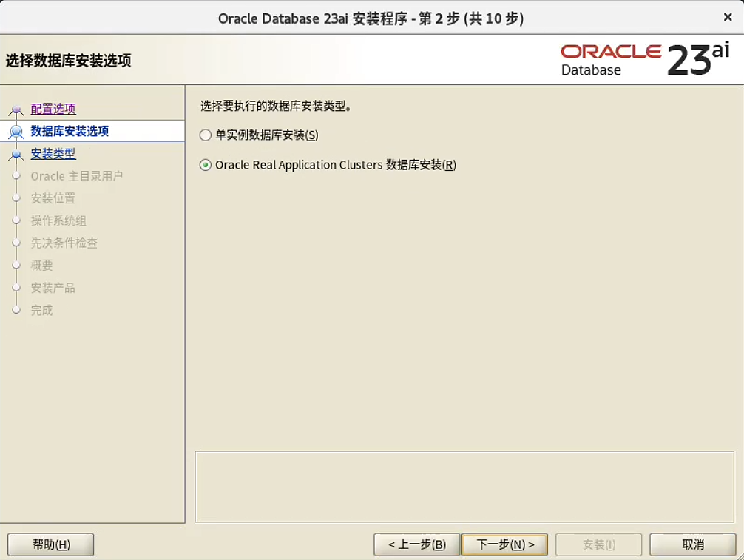
Task: Click the 配置选项 step icon in sidebar
Action: point(16,110)
